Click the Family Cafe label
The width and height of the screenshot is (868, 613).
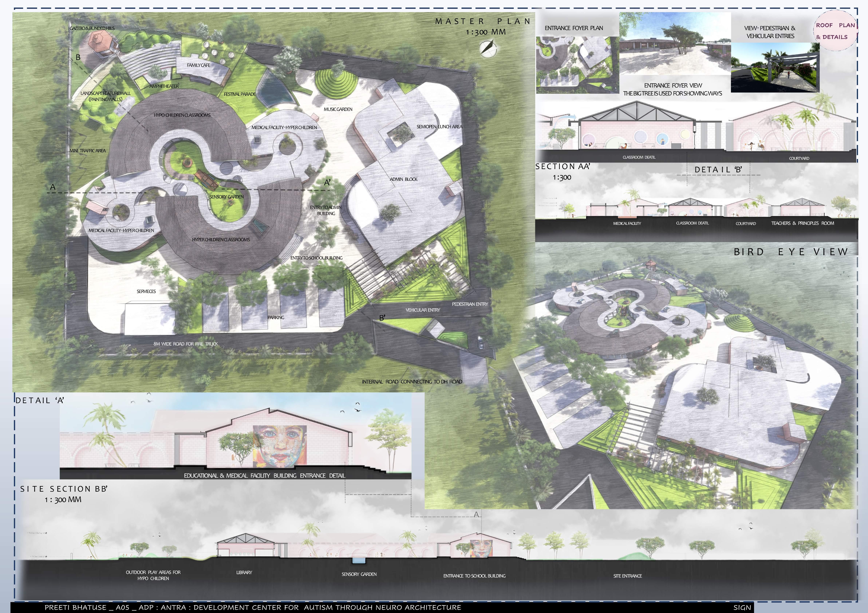[x=198, y=65]
